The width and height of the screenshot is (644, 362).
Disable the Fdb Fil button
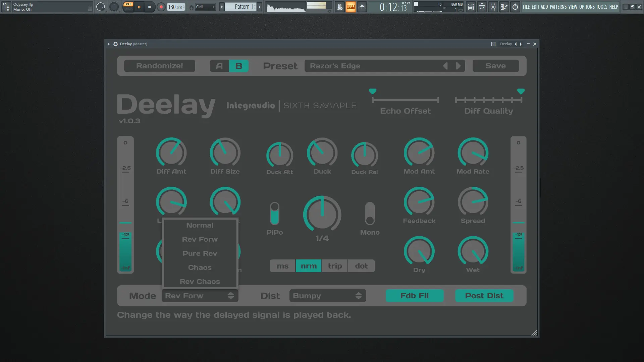pyautogui.click(x=414, y=296)
